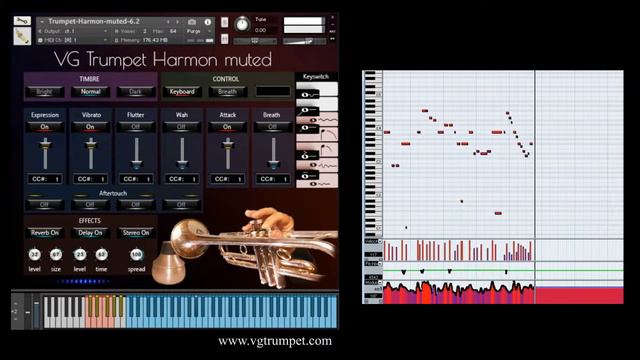This screenshot has height=360, width=640.
Task: Open Attack CC# selector
Action: point(227,179)
